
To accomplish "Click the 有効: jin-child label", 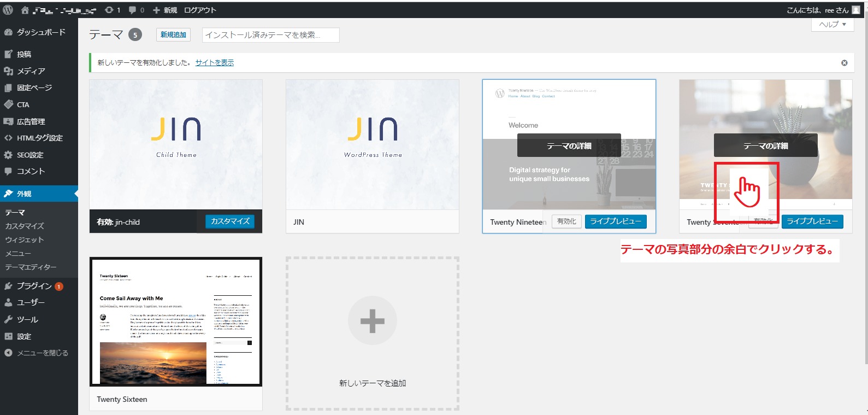I will pyautogui.click(x=118, y=222).
